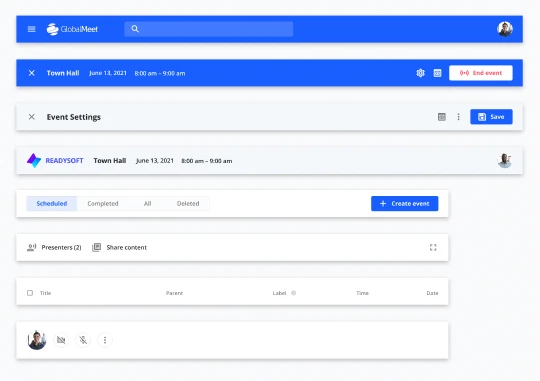Click the Save button
The image size is (540, 381).
[491, 117]
